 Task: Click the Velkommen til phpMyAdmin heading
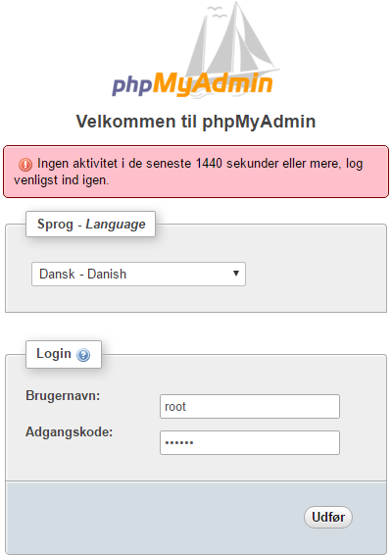tap(196, 122)
